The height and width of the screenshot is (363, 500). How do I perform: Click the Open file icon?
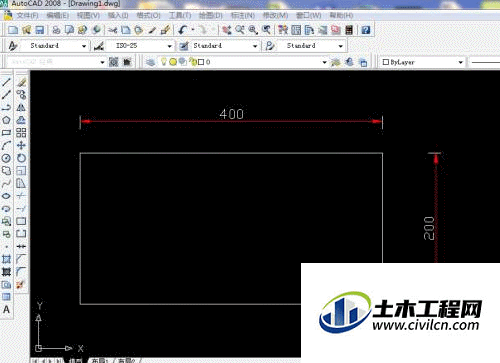pos(26,30)
